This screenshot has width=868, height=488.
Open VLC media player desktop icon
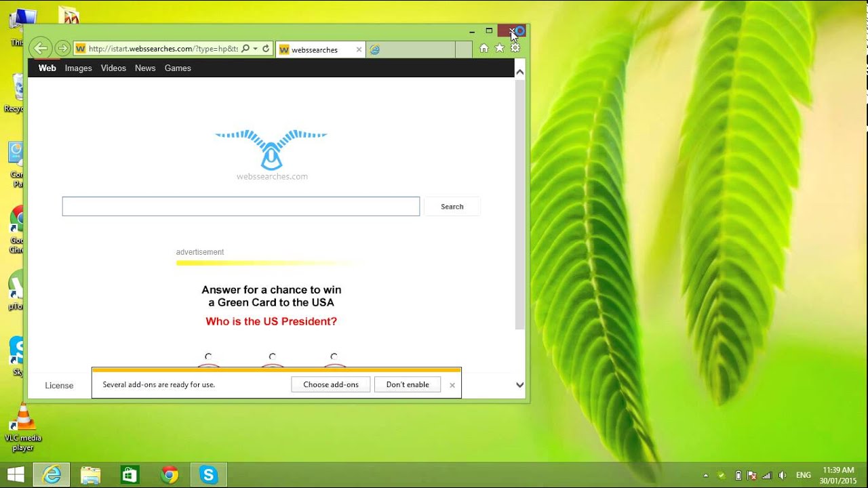click(23, 428)
